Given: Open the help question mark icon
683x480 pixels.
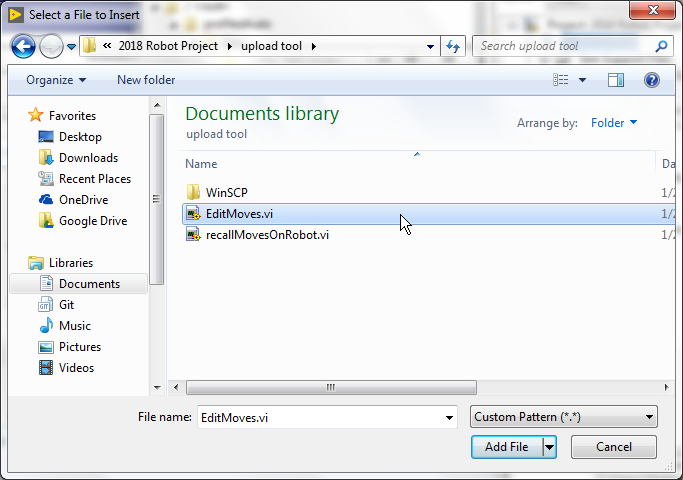Looking at the screenshot, I should 651,80.
